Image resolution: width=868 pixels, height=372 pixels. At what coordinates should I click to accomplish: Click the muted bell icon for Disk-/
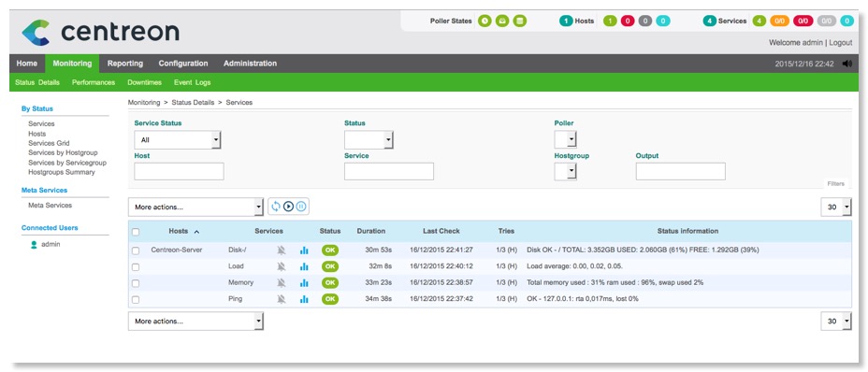click(282, 250)
